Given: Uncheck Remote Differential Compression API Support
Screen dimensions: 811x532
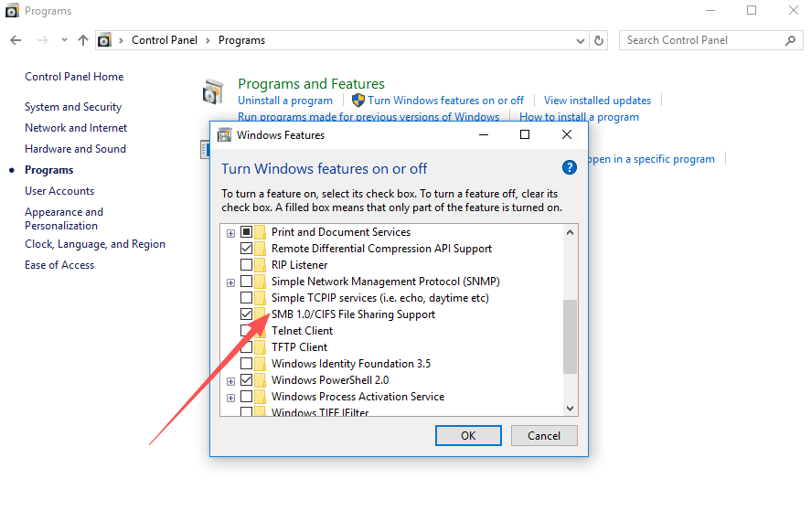Looking at the screenshot, I should pyautogui.click(x=246, y=249).
